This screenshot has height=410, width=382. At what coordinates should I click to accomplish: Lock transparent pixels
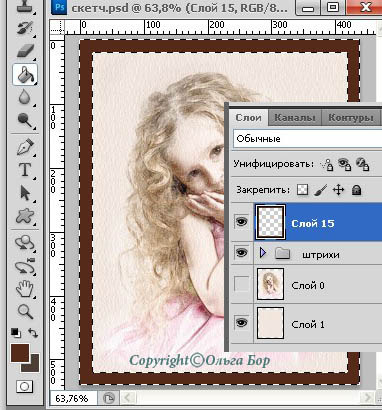[303, 190]
